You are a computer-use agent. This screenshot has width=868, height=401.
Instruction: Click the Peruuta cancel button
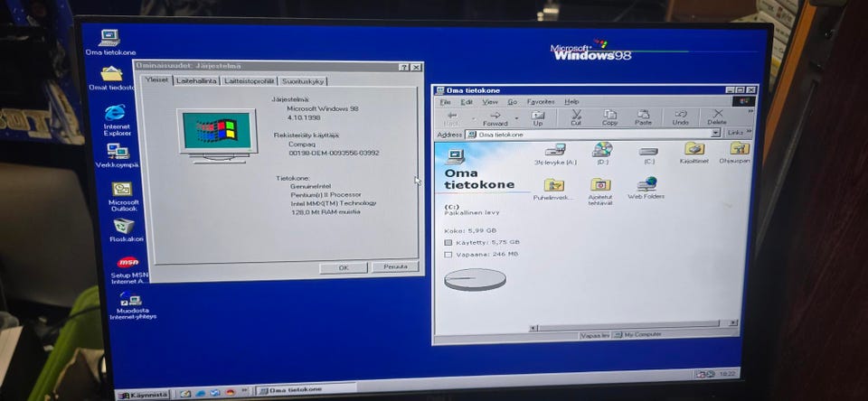[x=395, y=266]
